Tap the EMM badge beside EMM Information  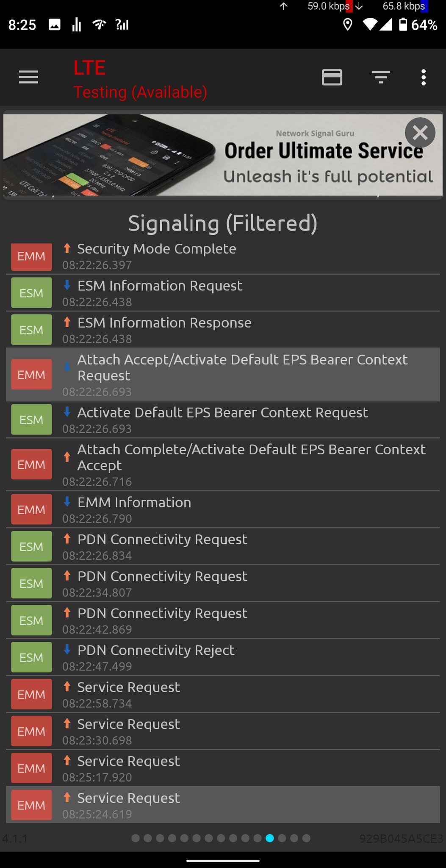31,509
